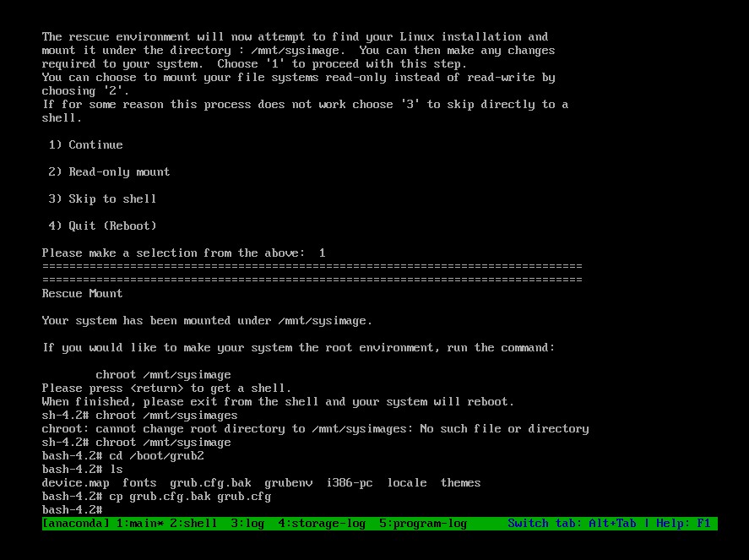The height and width of the screenshot is (560, 749).
Task: Open the 5:program-log tab
Action: tap(423, 523)
